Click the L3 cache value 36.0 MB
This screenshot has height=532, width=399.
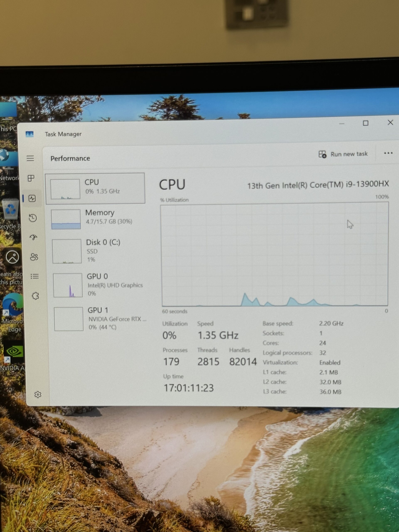click(330, 392)
